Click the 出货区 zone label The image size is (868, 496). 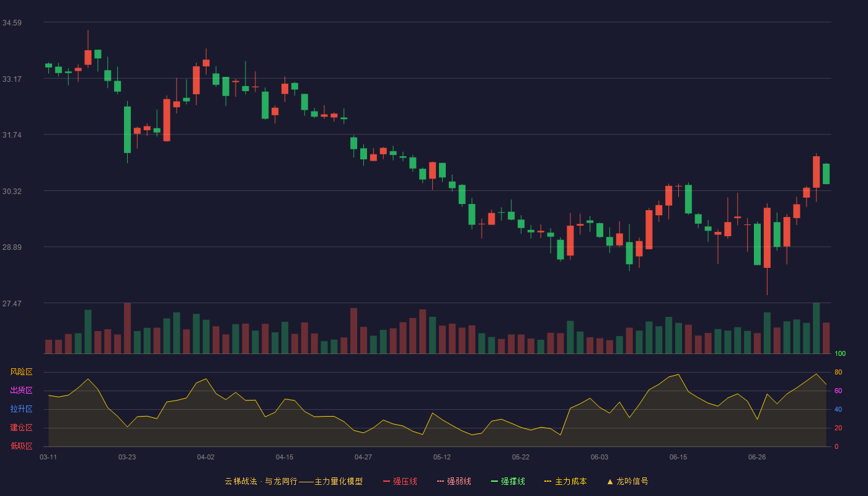point(21,391)
